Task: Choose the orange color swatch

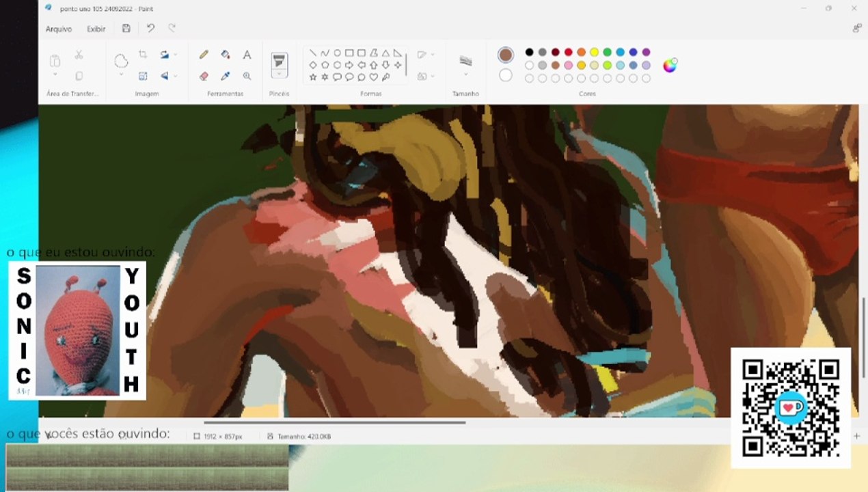Action: click(x=581, y=52)
